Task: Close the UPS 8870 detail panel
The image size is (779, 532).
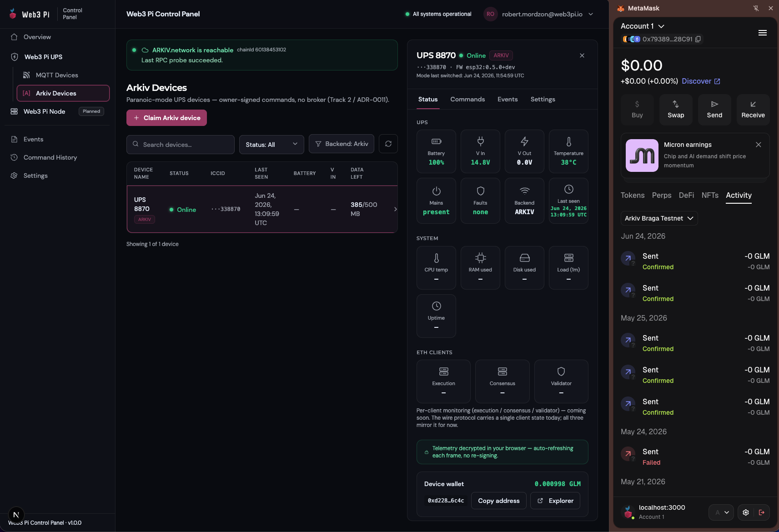Action: coord(582,55)
